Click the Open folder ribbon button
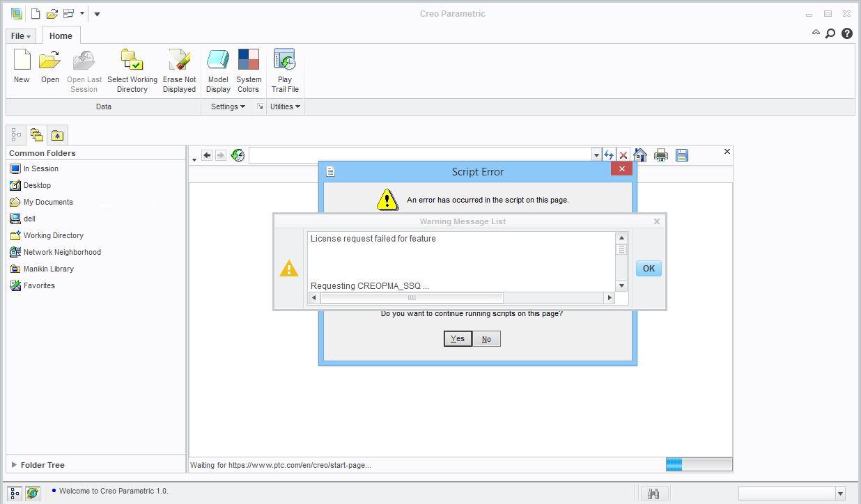The width and height of the screenshot is (861, 504). pos(49,67)
